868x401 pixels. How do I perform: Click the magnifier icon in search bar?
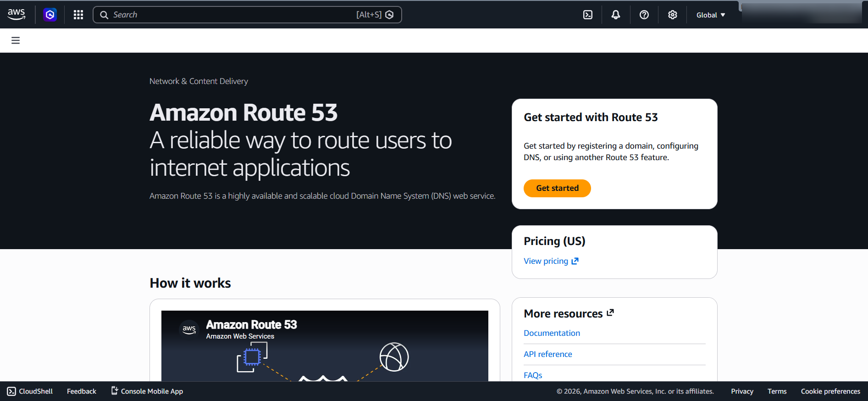(104, 15)
